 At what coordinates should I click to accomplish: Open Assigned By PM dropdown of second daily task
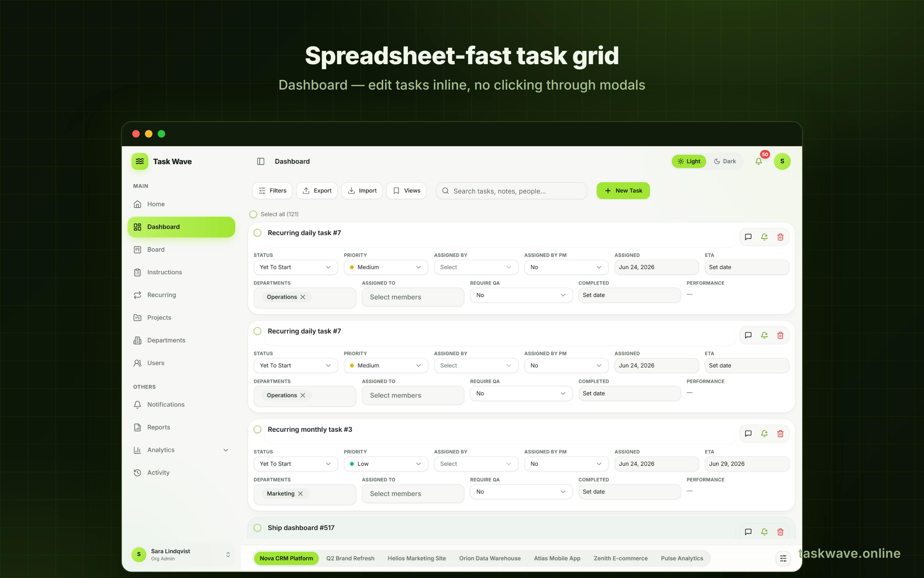pos(566,366)
